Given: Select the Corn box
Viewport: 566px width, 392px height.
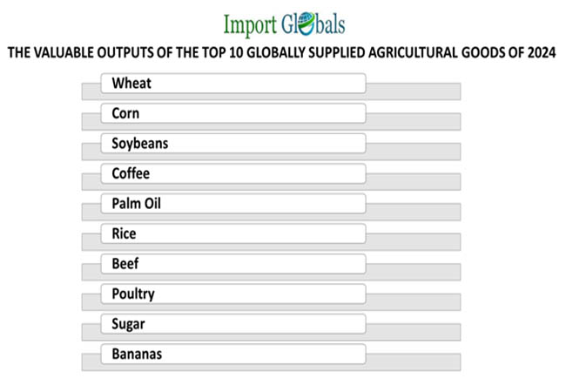Looking at the screenshot, I should 232,113.
